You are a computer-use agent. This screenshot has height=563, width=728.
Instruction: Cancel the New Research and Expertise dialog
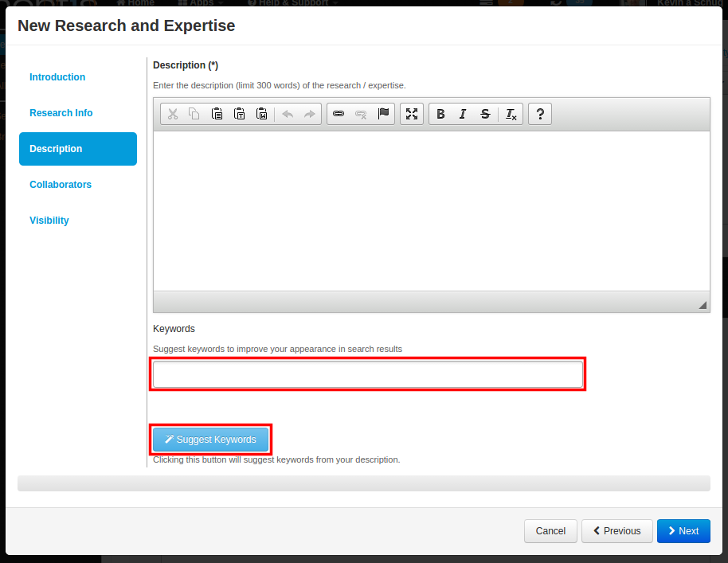pos(550,531)
